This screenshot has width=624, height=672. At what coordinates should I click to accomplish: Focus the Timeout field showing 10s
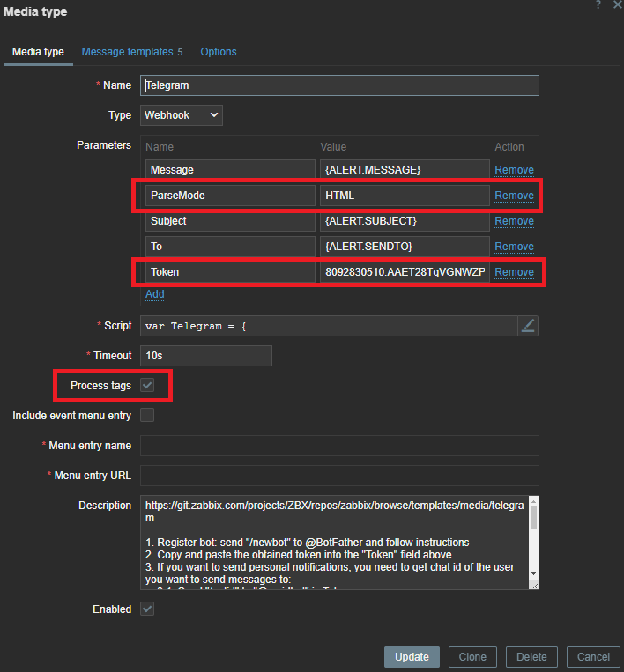pyautogui.click(x=206, y=356)
